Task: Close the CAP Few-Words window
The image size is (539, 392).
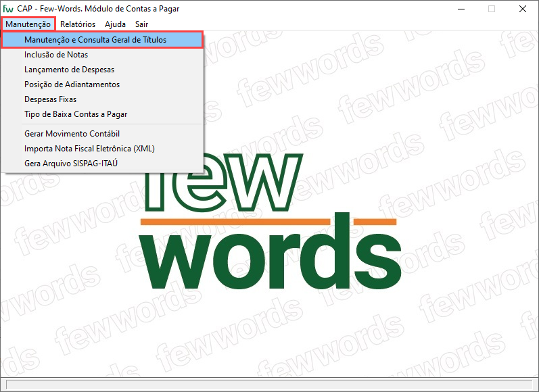Action: (x=523, y=9)
